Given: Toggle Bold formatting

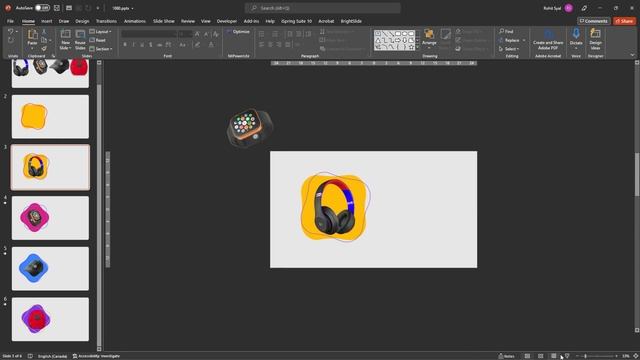Looking at the screenshot, I should point(125,44).
